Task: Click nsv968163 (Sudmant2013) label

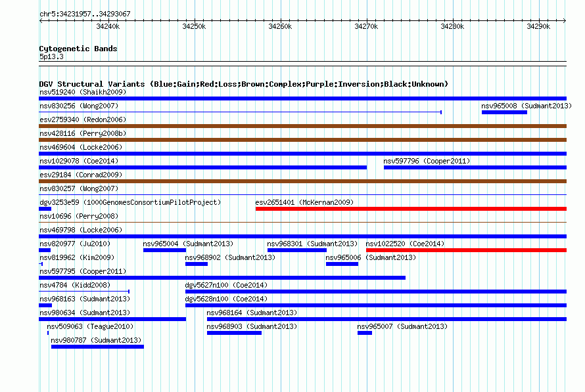Action: [85, 299]
